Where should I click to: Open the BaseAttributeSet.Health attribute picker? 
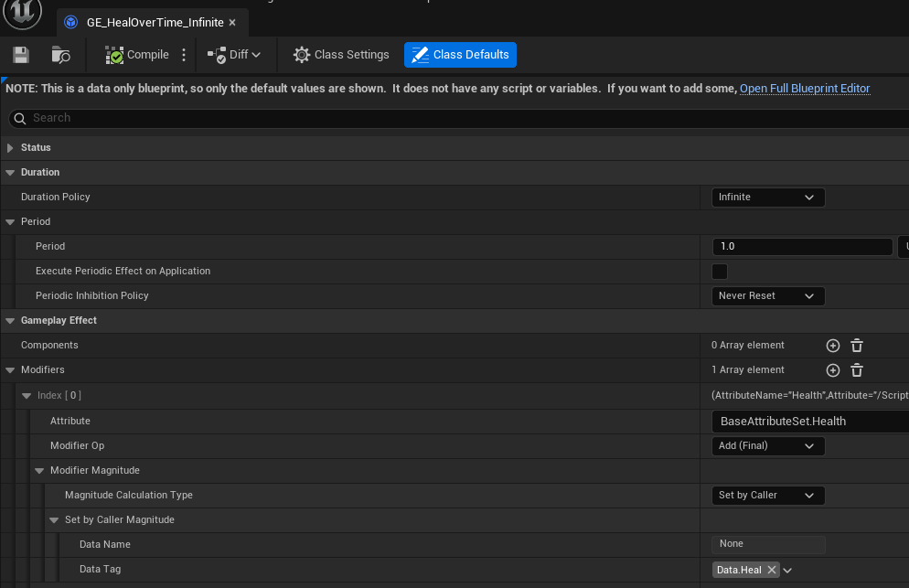(x=810, y=422)
